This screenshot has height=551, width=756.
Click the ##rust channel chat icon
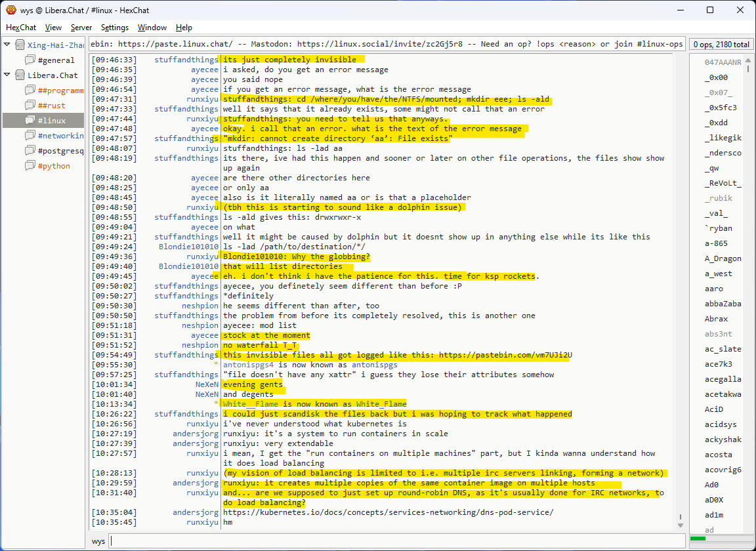pyautogui.click(x=30, y=106)
